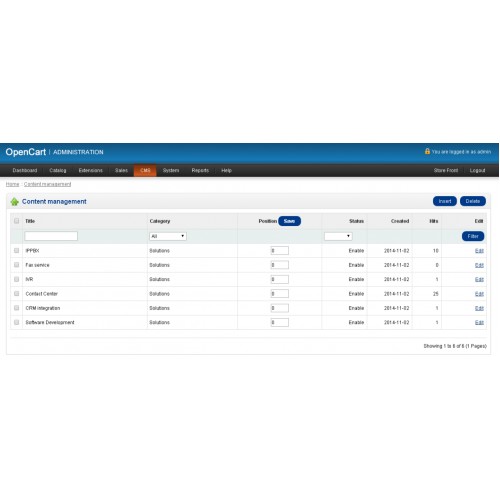Toggle the select-all checkbox in the table header
Image resolution: width=500 pixels, height=500 pixels.
(16, 221)
